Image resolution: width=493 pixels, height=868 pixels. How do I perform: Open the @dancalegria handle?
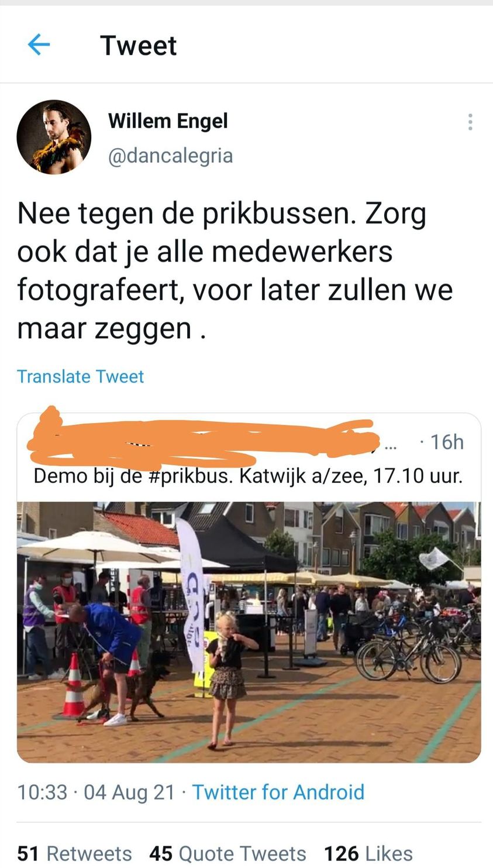[170, 156]
